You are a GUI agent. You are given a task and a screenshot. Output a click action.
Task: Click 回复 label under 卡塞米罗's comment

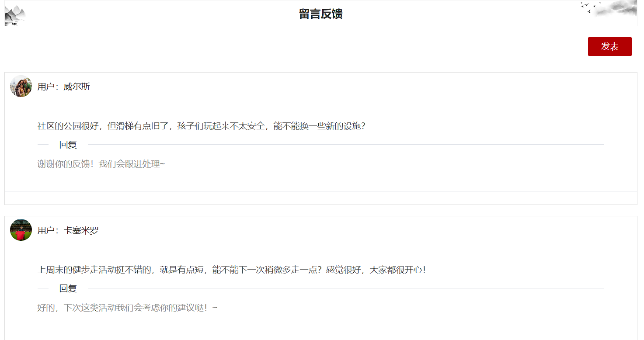pyautogui.click(x=68, y=288)
